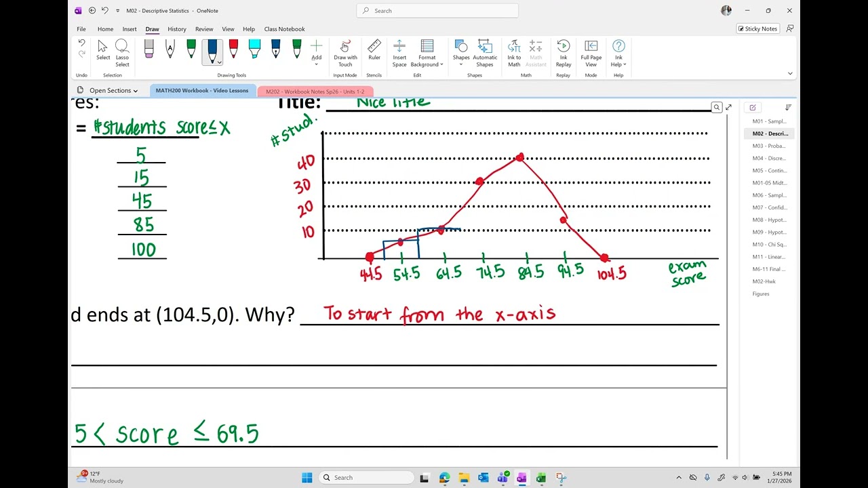Viewport: 868px width, 488px height.
Task: Open Quick Access Toolbar customize arrow
Action: (117, 11)
